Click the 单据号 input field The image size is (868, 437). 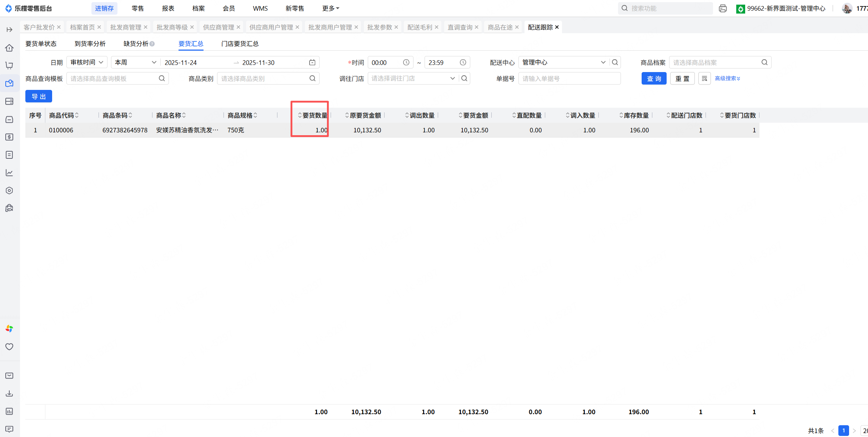coord(569,78)
